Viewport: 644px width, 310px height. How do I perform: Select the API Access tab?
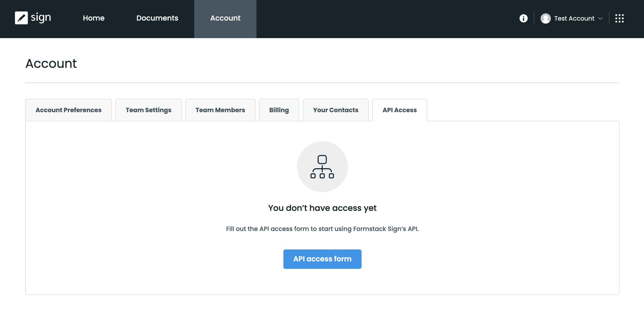[399, 110]
